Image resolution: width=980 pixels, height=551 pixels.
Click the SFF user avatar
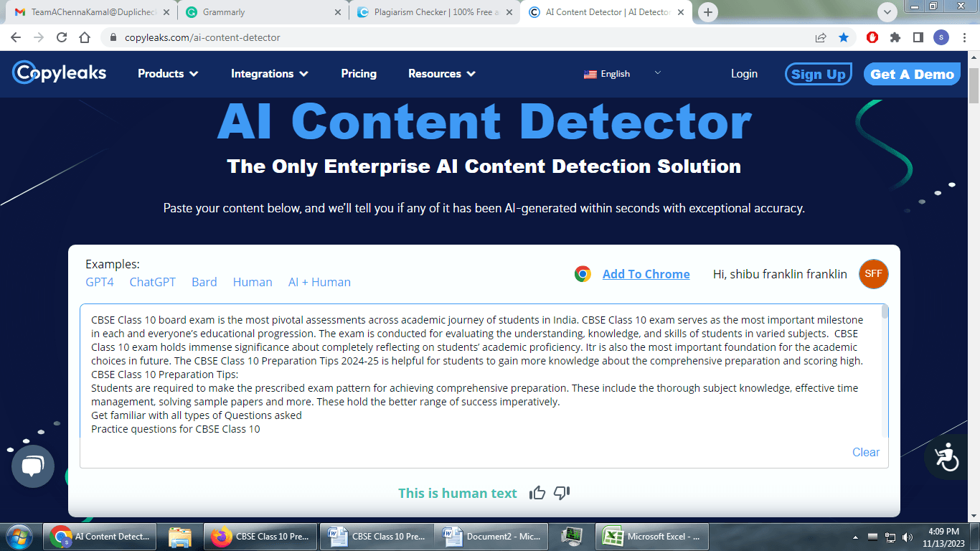click(873, 274)
